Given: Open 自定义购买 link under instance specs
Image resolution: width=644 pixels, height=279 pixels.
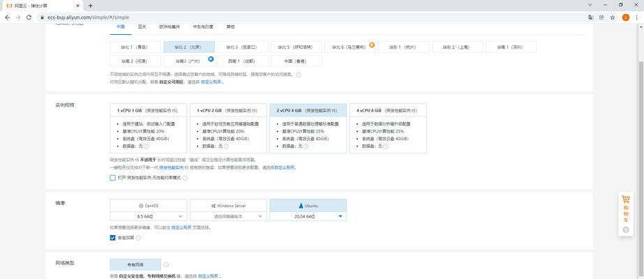Looking at the screenshot, I should click(x=285, y=167).
